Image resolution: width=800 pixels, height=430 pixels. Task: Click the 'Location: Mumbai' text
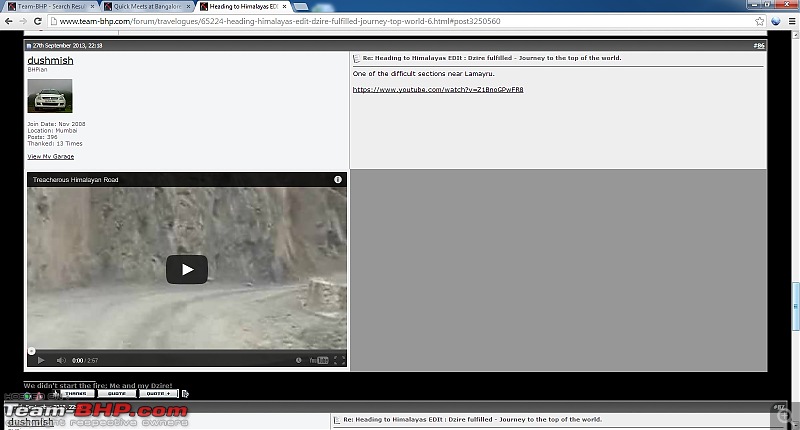click(x=52, y=131)
